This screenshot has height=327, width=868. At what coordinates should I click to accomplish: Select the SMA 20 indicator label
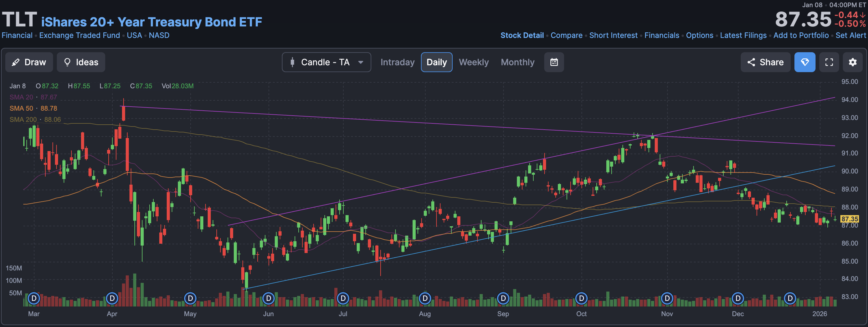(x=21, y=97)
